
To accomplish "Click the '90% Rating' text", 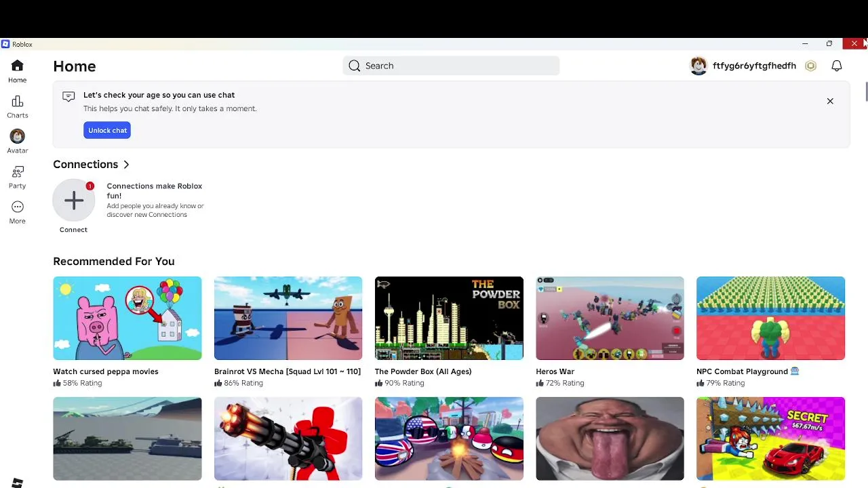I will pos(404,383).
